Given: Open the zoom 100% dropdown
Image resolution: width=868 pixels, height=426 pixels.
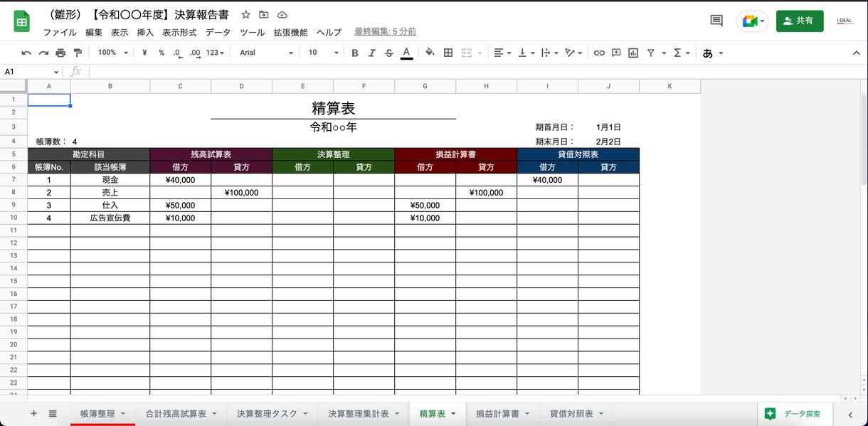Looking at the screenshot, I should point(113,53).
